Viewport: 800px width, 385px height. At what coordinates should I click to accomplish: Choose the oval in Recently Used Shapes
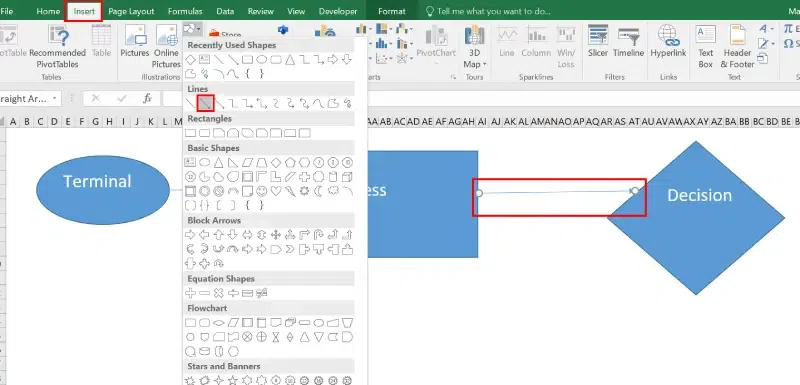pos(261,60)
